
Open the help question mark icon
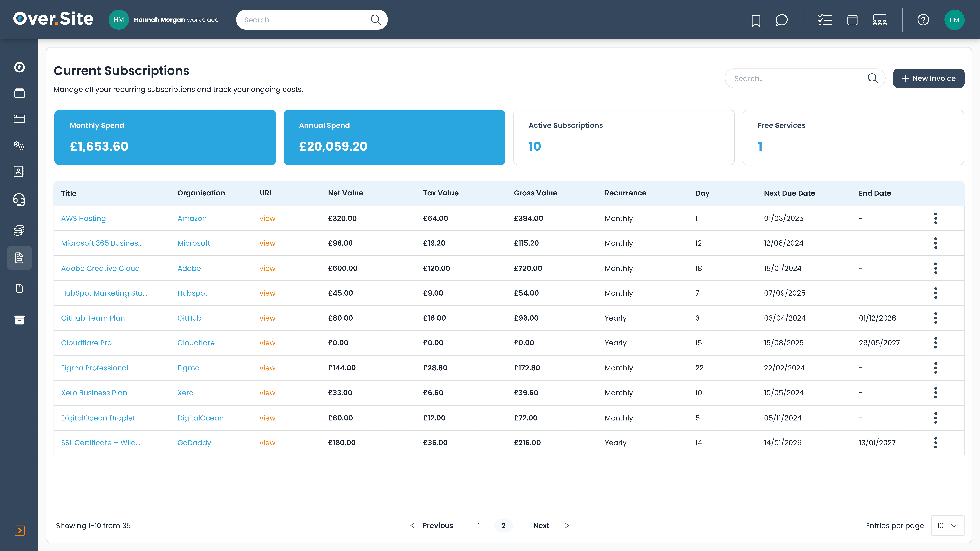tap(923, 20)
